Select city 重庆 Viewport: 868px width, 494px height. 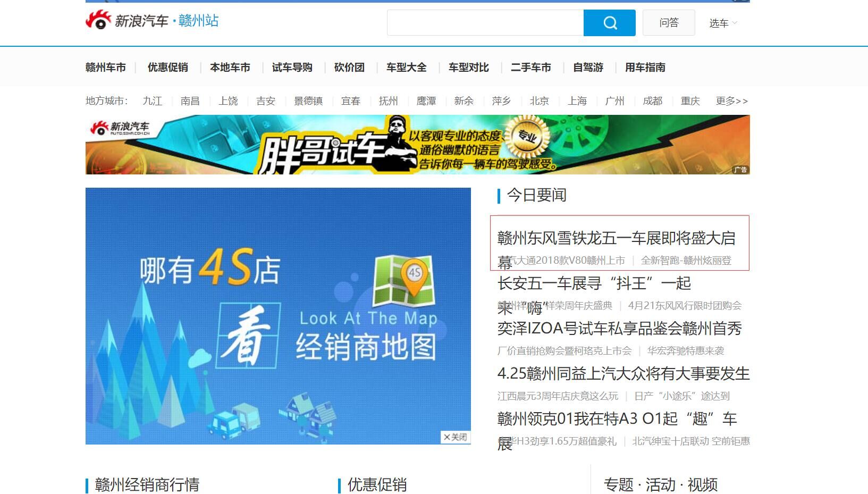690,101
